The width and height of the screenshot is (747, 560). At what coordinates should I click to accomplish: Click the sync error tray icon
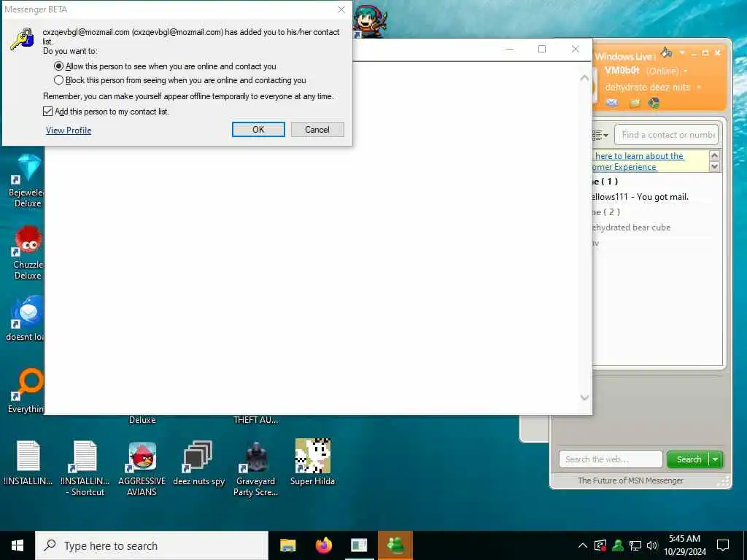[600, 545]
